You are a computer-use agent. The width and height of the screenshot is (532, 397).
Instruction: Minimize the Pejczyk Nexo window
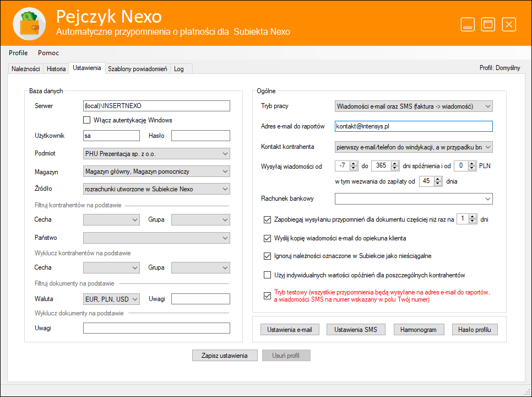click(468, 24)
